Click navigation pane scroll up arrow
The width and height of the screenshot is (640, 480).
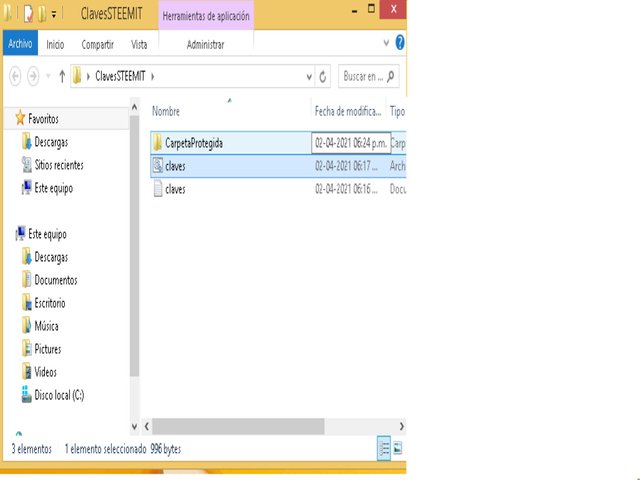coord(134,107)
